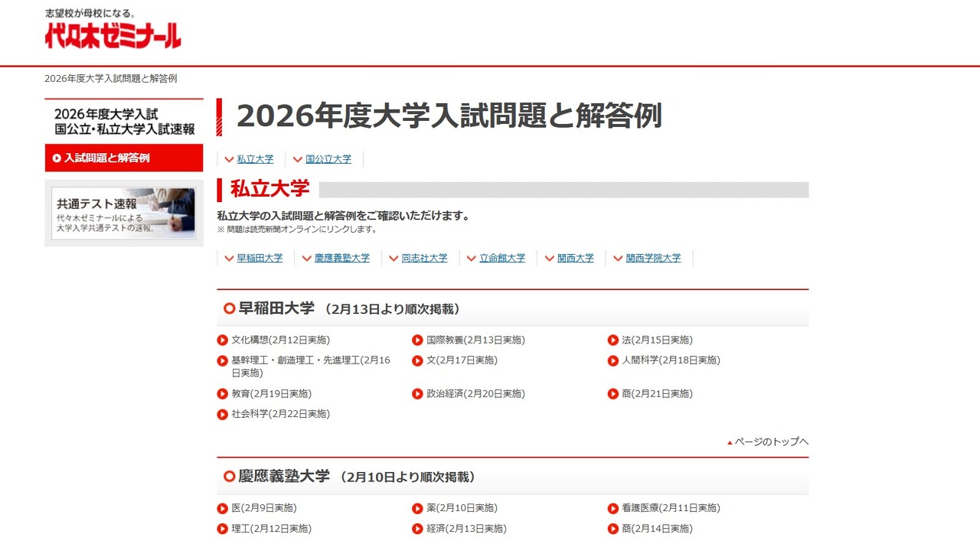Select the 同志社大学 navigation link
The image size is (980, 541).
tap(426, 258)
